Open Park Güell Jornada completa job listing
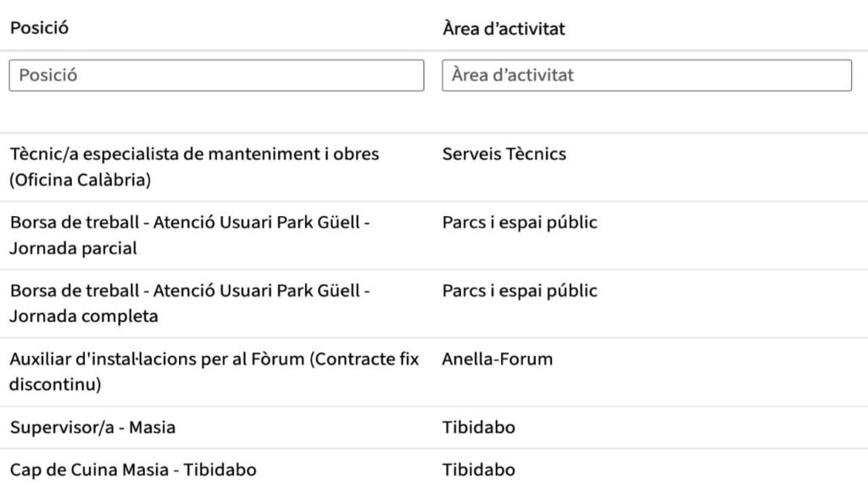The height and width of the screenshot is (488, 868). point(190,303)
